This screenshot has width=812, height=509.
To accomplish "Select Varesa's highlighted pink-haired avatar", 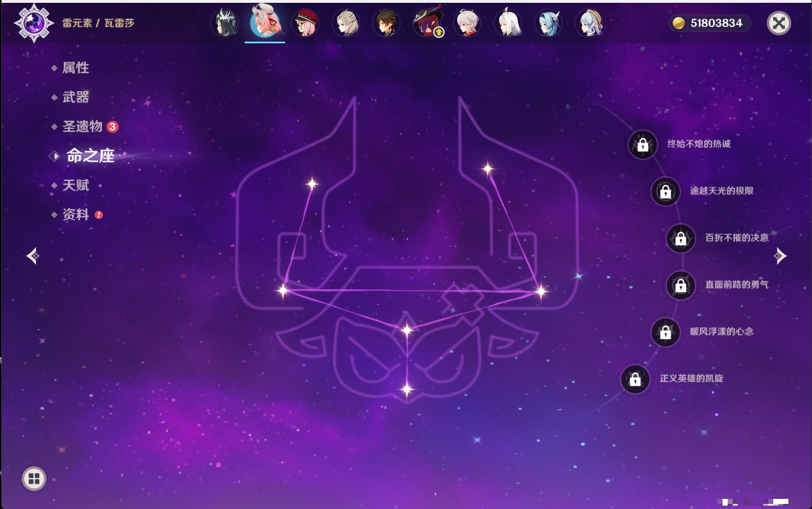I will click(265, 22).
